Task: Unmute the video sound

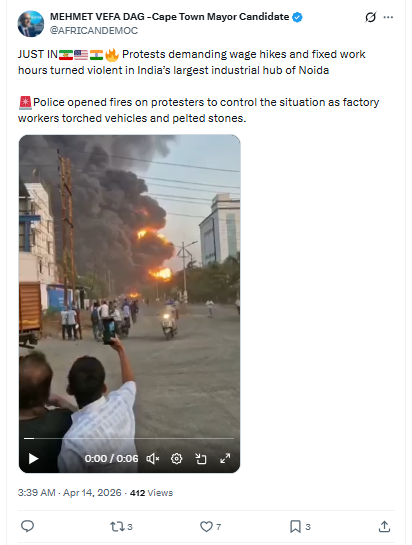Action: (x=153, y=459)
